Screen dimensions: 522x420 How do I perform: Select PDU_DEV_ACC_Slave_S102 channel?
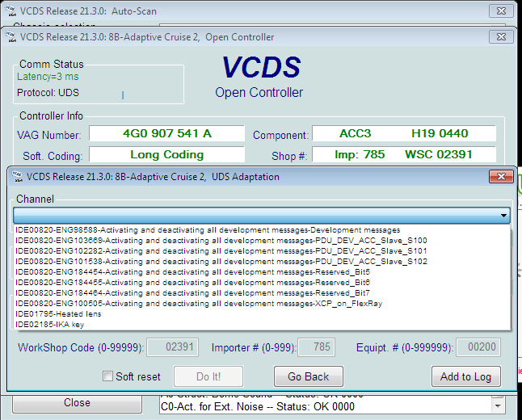coord(263,261)
